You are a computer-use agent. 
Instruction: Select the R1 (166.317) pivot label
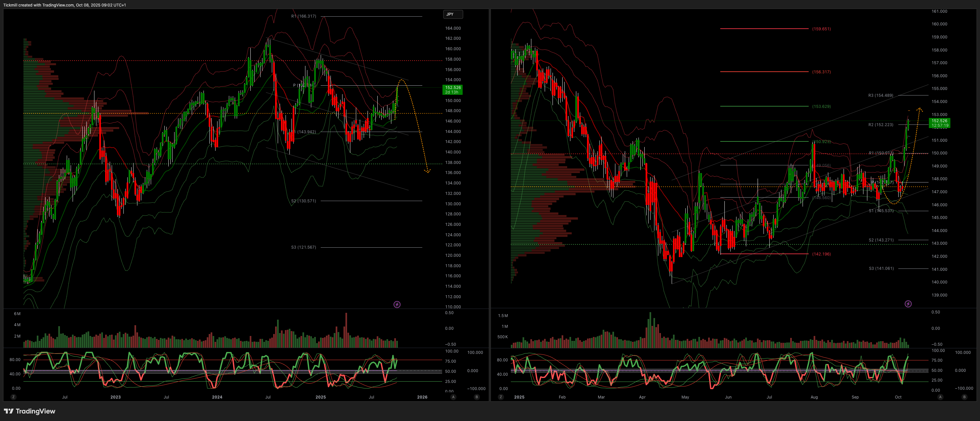pos(303,16)
